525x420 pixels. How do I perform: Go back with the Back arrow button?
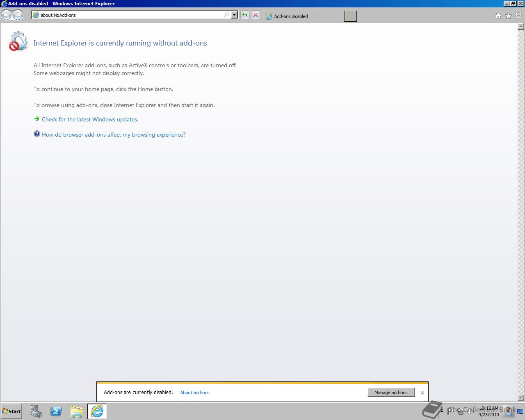pyautogui.click(x=6, y=15)
